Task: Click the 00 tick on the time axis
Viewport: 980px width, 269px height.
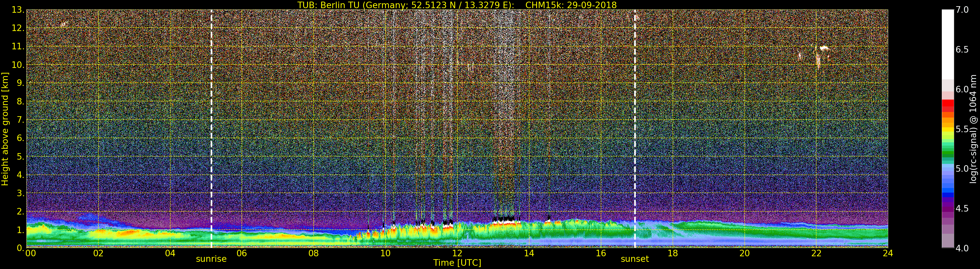Action: (30, 253)
